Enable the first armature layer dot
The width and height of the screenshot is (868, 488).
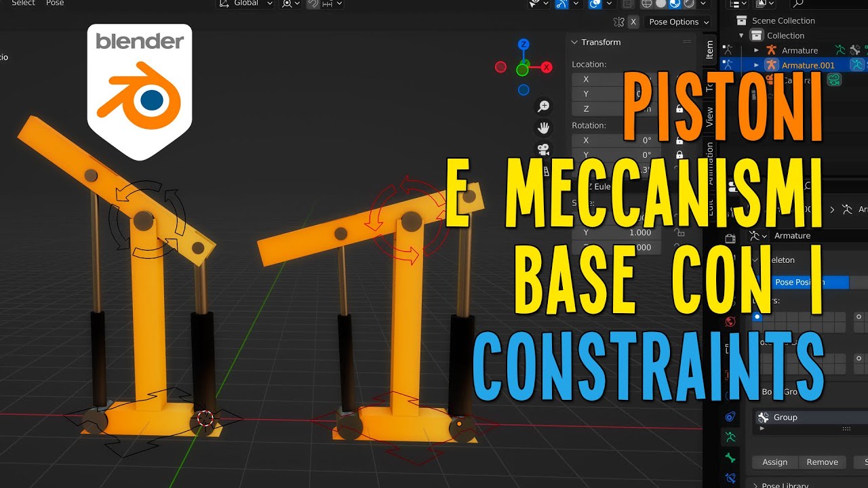point(757,317)
